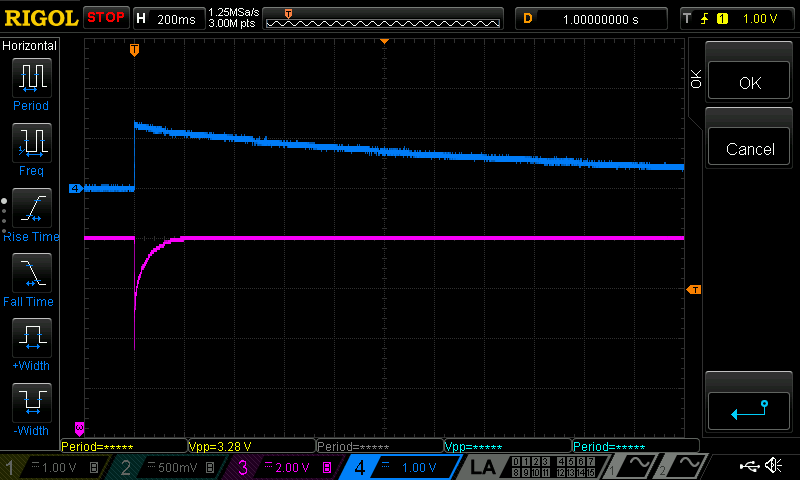The image size is (800, 480).
Task: Toggle channel 3 at 2.00 V
Action: coord(286,467)
